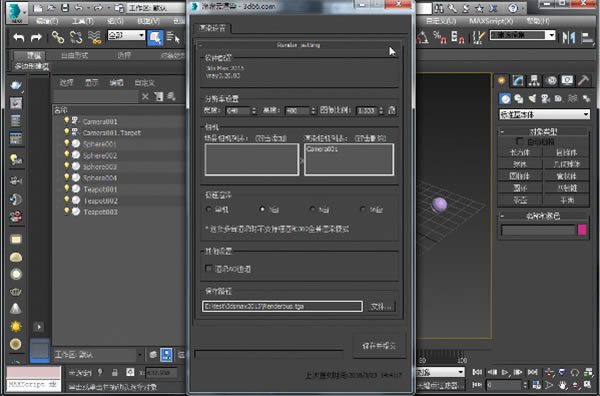
Task: Open the Utilities hammer panel tab
Action: point(583,80)
